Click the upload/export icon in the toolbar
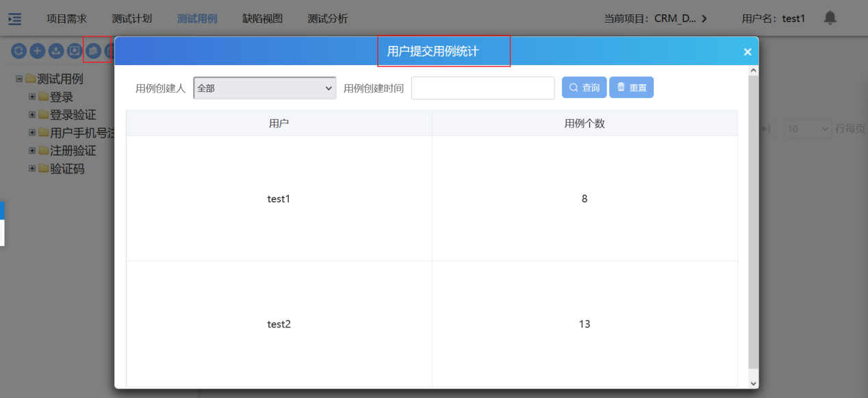 (55, 51)
